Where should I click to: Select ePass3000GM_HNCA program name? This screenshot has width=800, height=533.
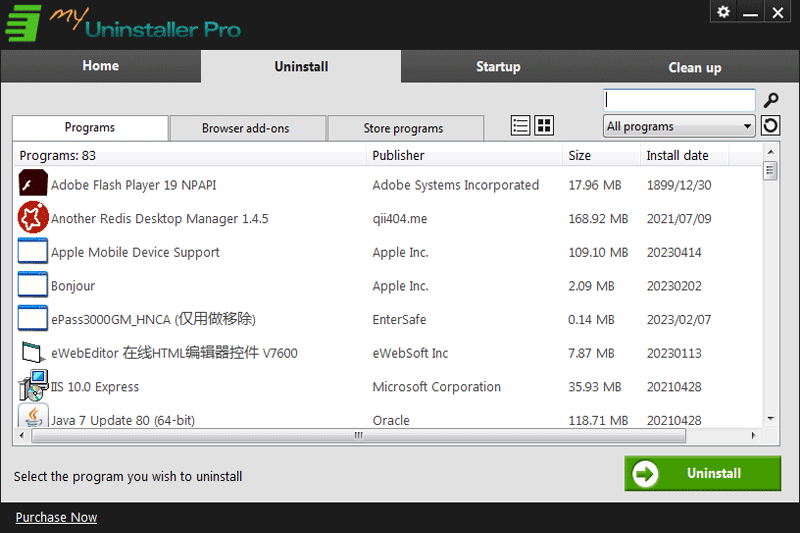[154, 319]
